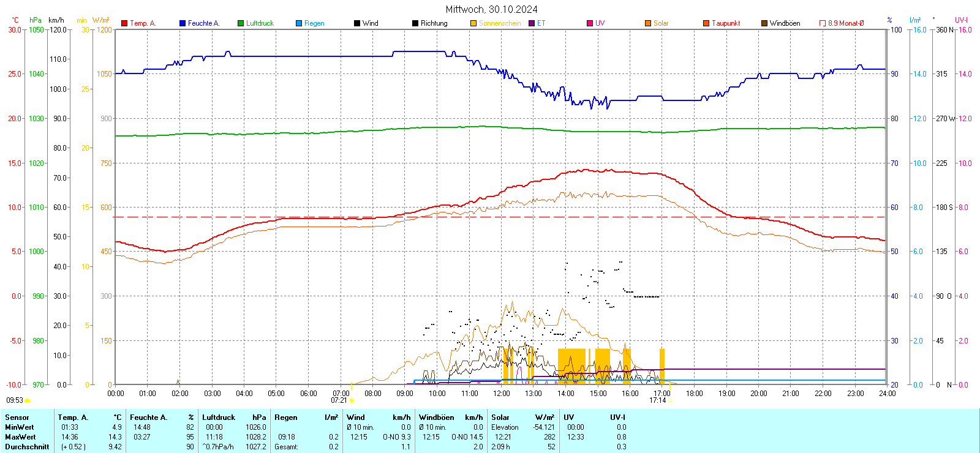The width and height of the screenshot is (980, 453).
Task: Click the light blue Regen legend square
Action: pyautogui.click(x=299, y=23)
